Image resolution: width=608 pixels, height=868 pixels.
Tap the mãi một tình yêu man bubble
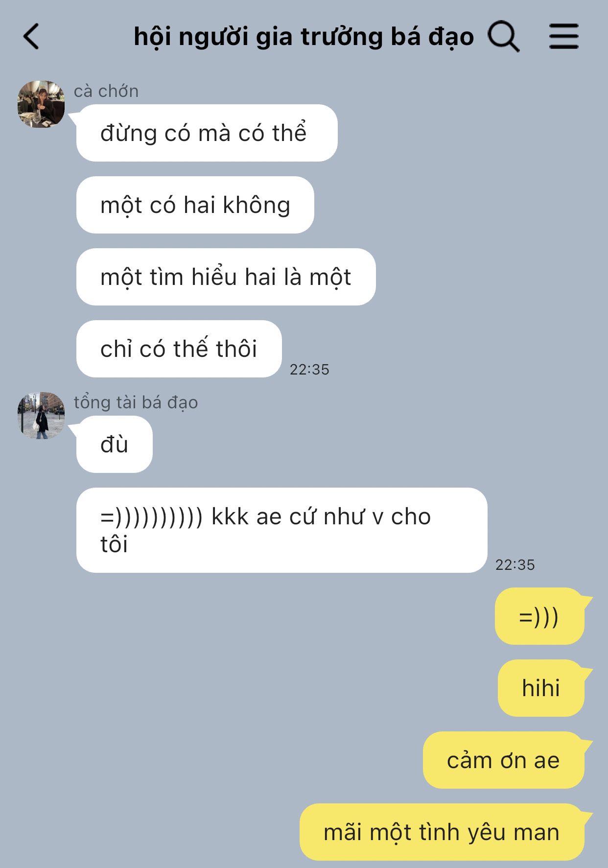[x=442, y=832]
